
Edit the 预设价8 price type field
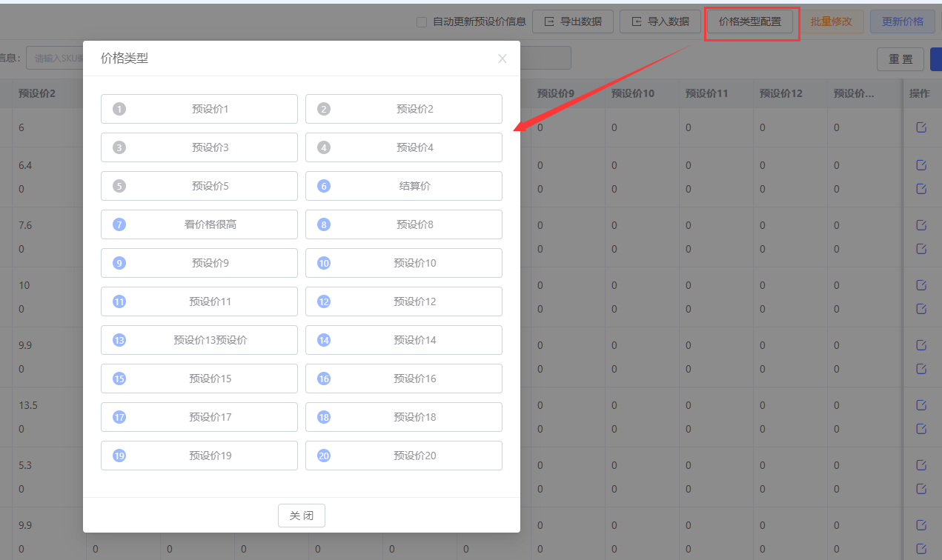404,224
